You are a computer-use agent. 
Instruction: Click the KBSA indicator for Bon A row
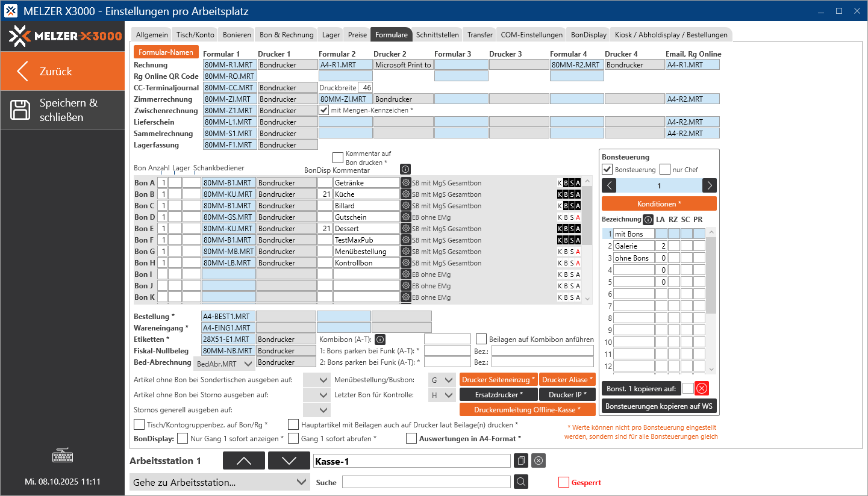[569, 182]
